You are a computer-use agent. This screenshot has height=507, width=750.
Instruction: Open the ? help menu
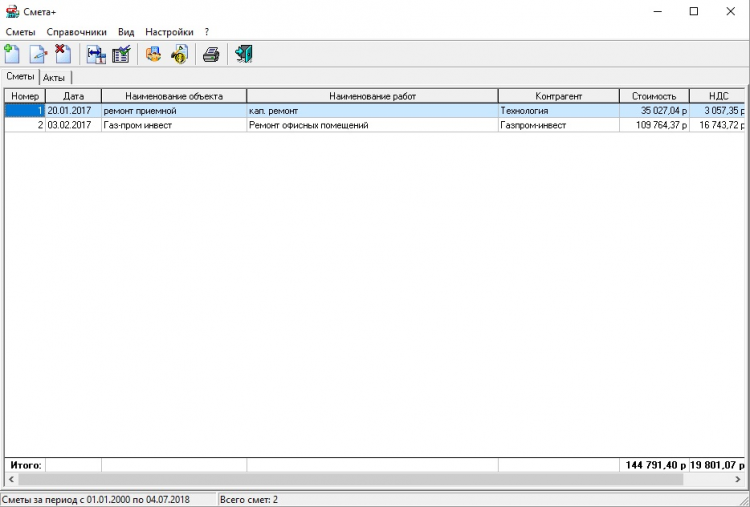pos(207,32)
